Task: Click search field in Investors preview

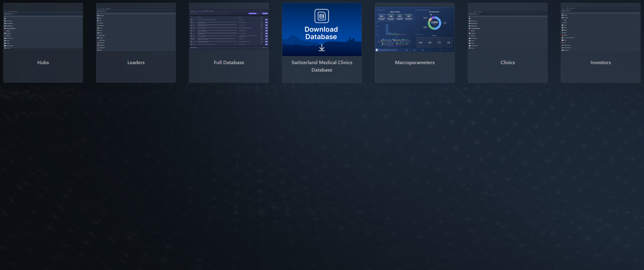Action: pos(566,11)
